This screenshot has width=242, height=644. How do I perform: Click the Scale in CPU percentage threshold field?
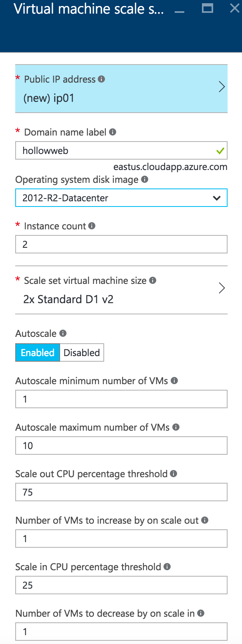coord(121,585)
